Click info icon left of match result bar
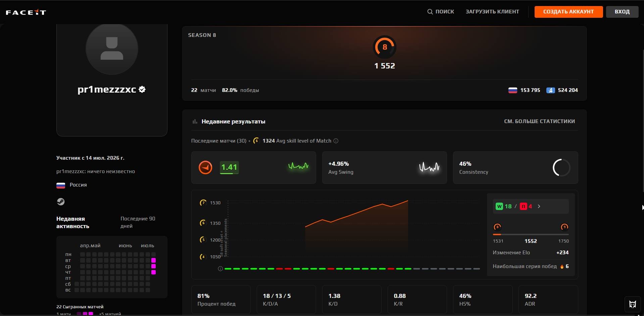This screenshot has width=644, height=316. [220, 269]
